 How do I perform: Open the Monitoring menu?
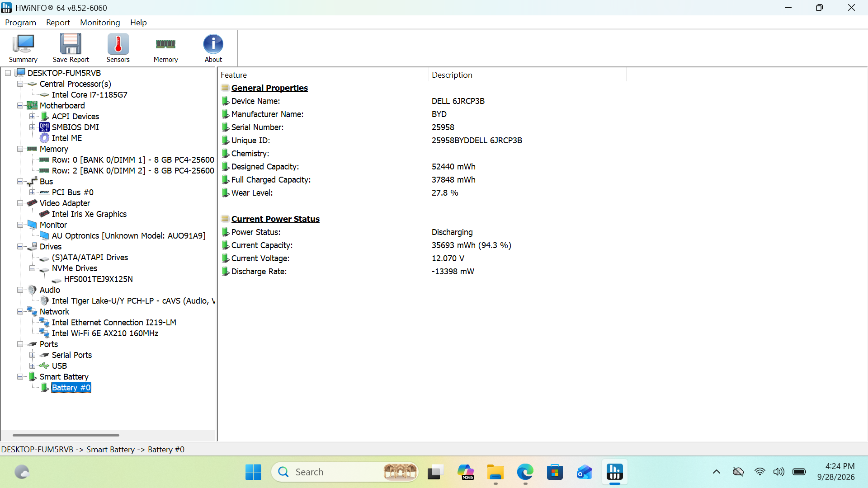pos(100,23)
